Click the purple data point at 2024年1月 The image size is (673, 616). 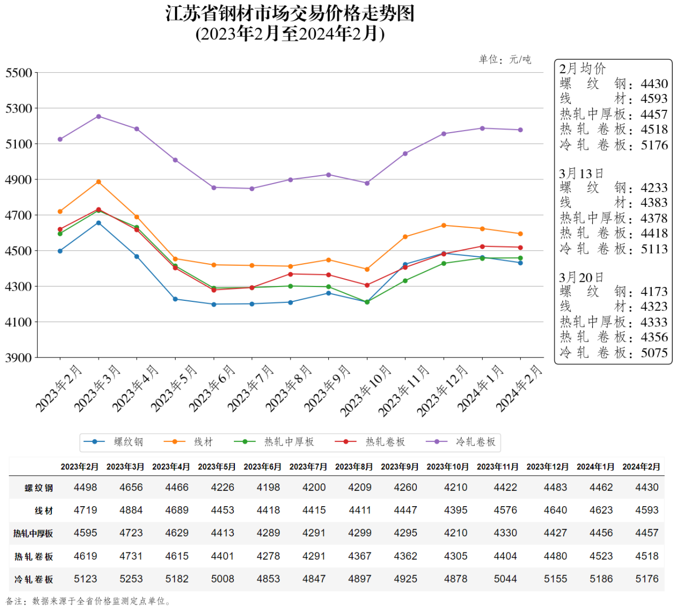click(482, 128)
